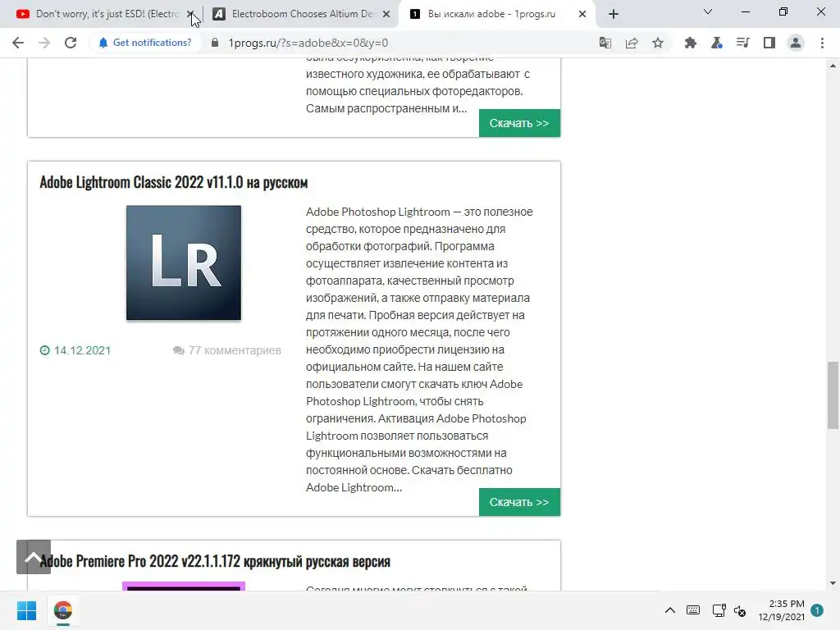Image resolution: width=840 pixels, height=630 pixels.
Task: Click the lock icon in address bar
Action: [215, 43]
